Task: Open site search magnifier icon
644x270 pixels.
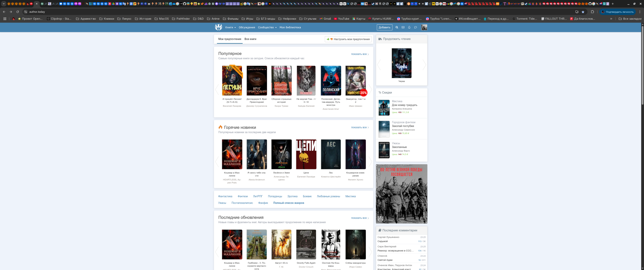Action: 397,27
